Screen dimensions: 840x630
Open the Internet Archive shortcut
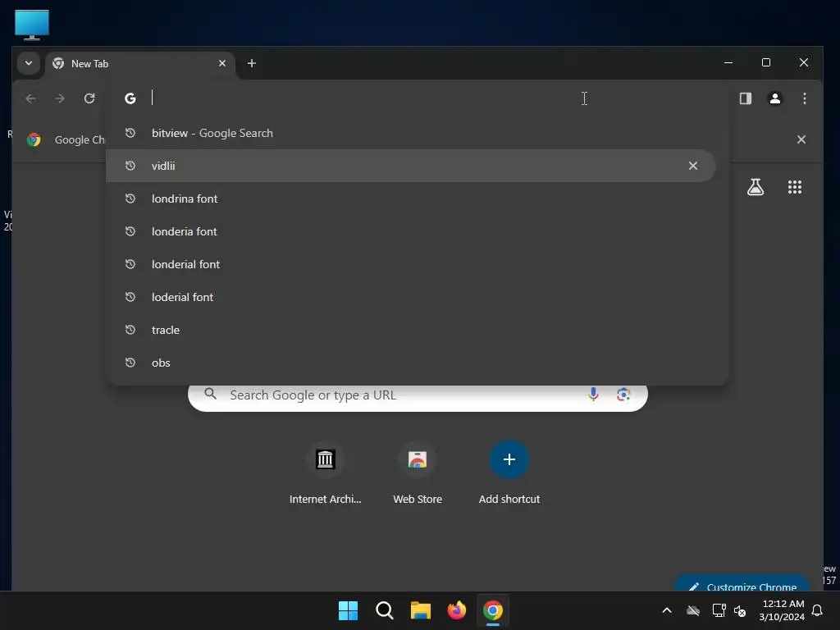[325, 472]
